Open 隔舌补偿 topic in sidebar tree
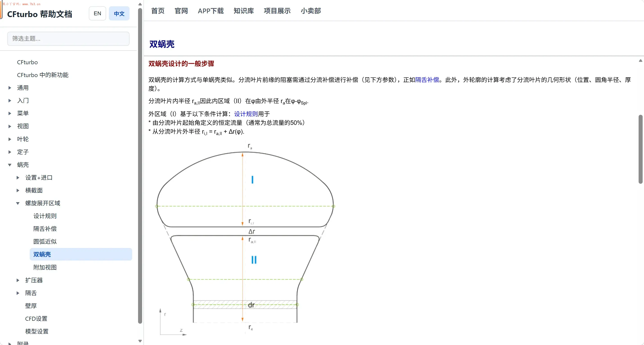The image size is (644, 345). tap(45, 229)
